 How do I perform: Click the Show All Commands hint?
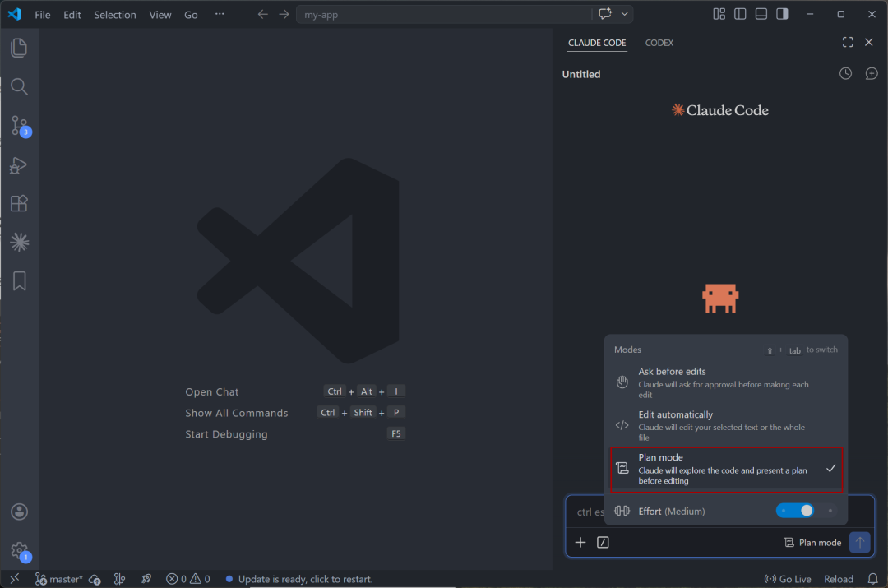[x=236, y=413]
